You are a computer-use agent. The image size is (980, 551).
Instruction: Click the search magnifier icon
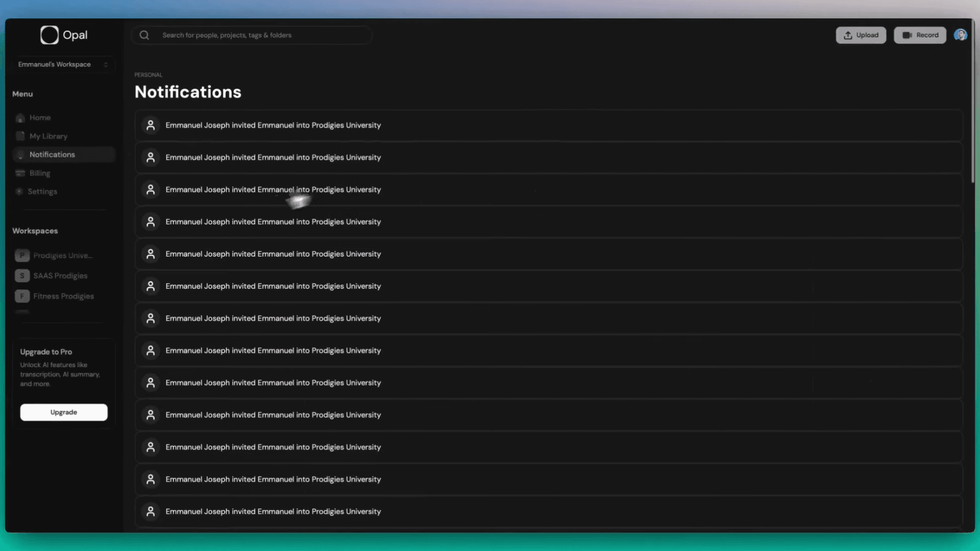(144, 35)
